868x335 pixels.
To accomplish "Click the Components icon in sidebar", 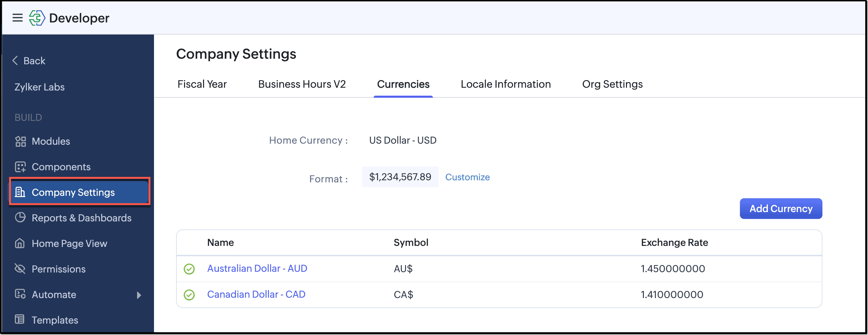I will point(20,167).
